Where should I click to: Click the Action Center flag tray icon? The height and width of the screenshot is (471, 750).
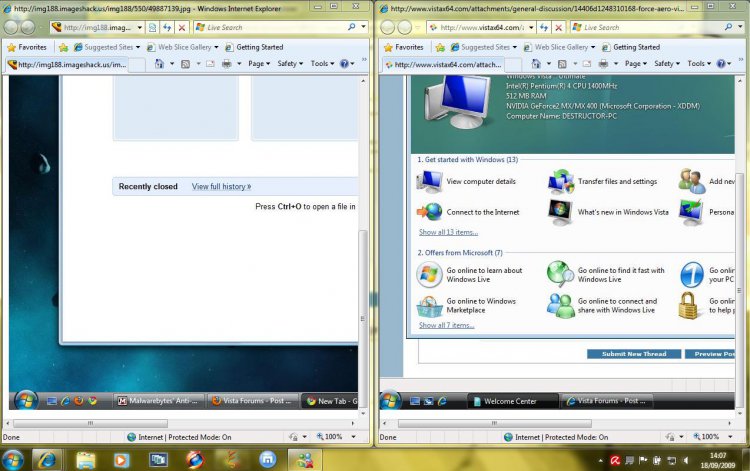point(643,460)
